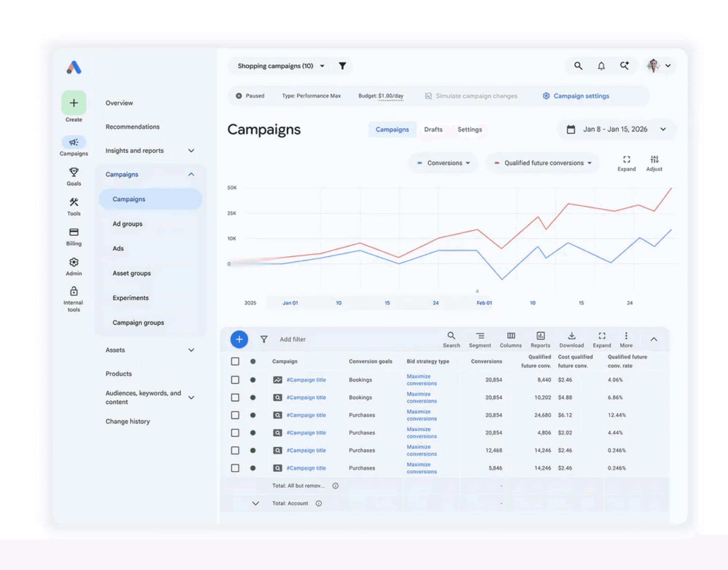
Task: Open the Tools wrench icon
Action: pyautogui.click(x=74, y=202)
